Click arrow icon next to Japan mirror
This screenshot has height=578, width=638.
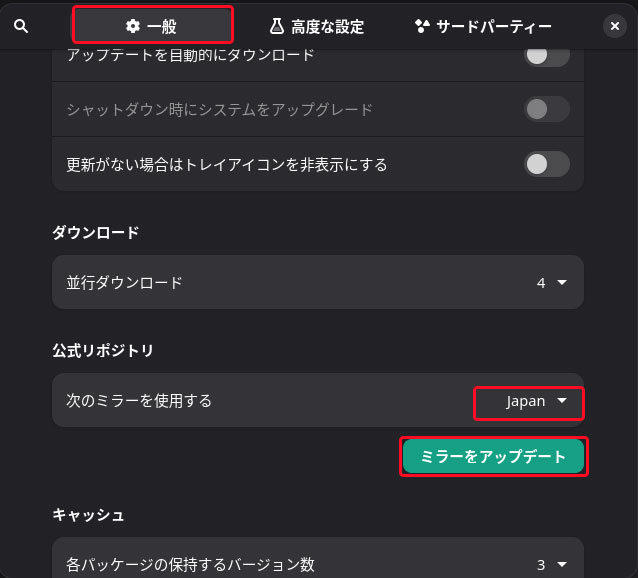[x=562, y=401]
